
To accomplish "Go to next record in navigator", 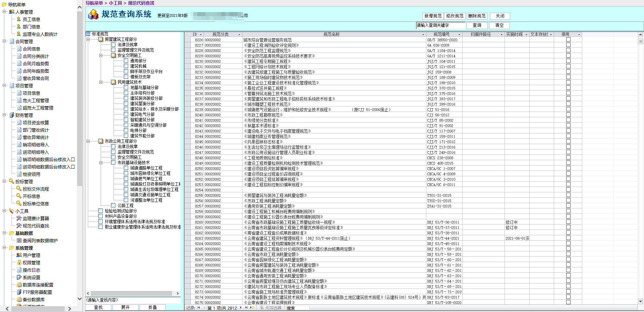I will click(x=241, y=308).
